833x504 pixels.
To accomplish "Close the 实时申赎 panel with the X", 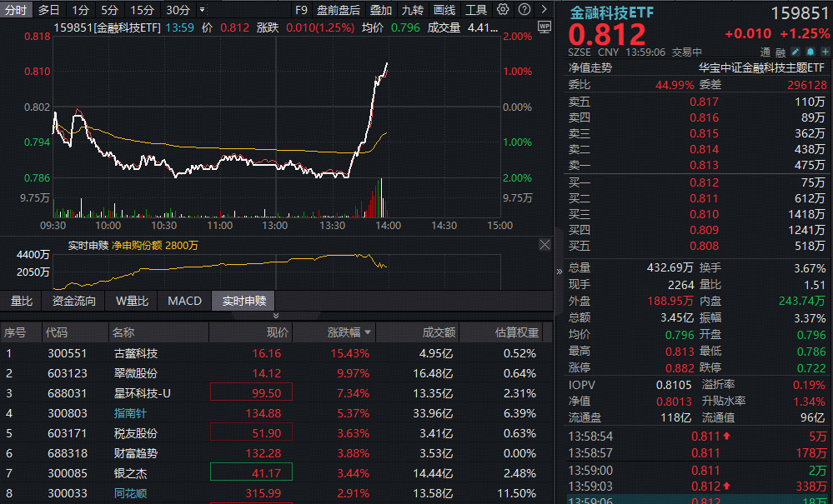I will (x=544, y=245).
